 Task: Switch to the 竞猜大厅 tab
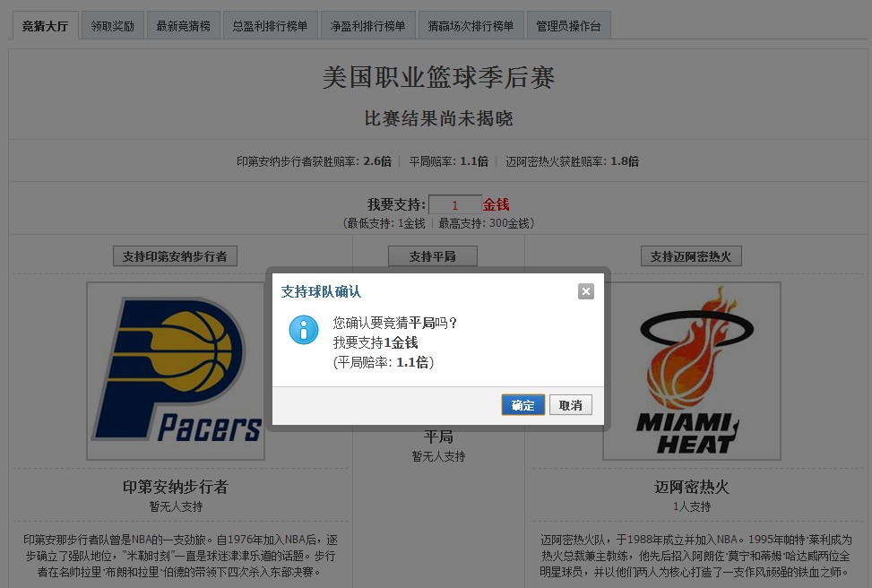(45, 25)
